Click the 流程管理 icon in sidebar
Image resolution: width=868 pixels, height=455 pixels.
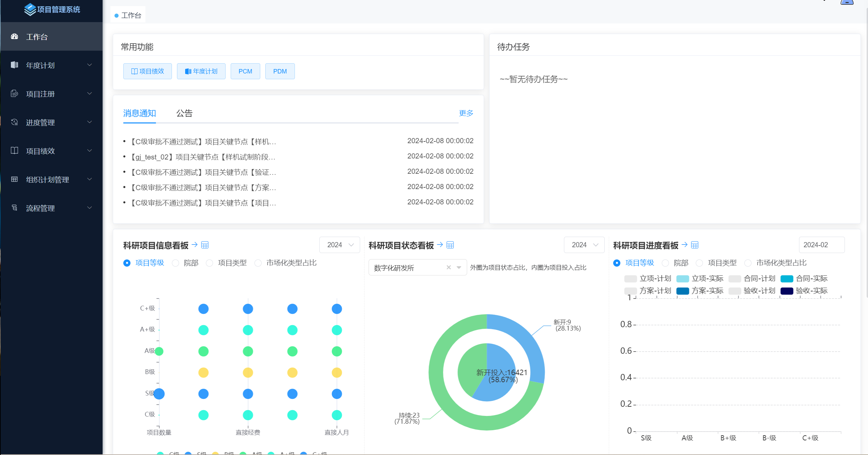[x=14, y=208]
